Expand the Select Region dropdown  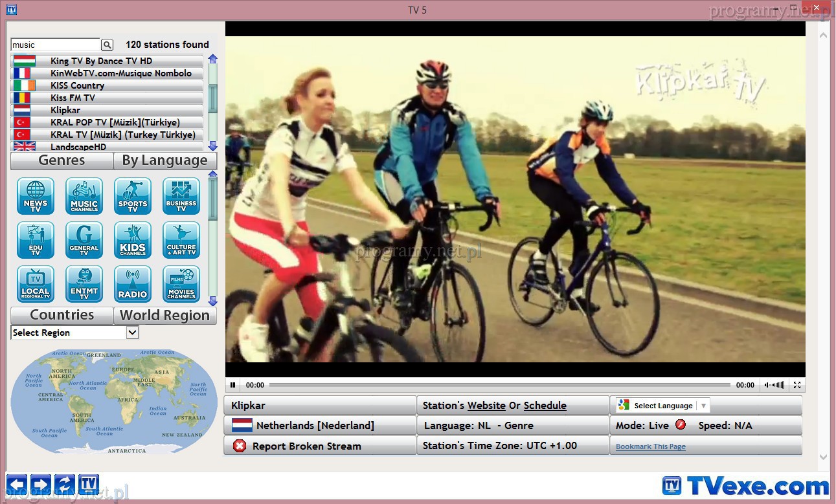(x=132, y=333)
